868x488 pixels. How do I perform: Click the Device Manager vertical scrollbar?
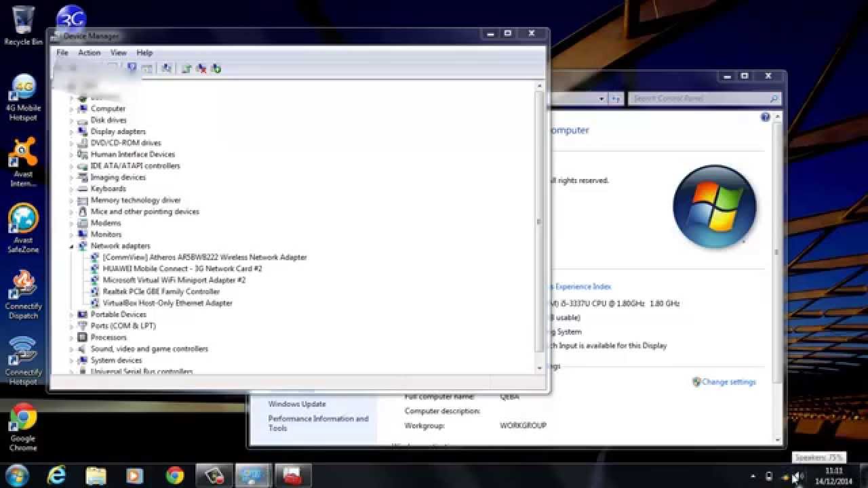[x=540, y=222]
